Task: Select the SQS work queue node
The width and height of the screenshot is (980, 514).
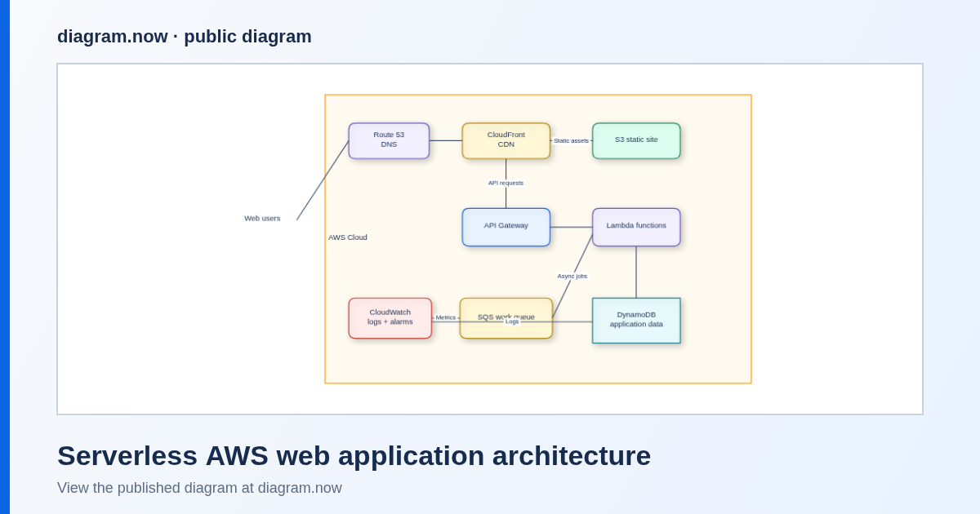Action: click(506, 318)
